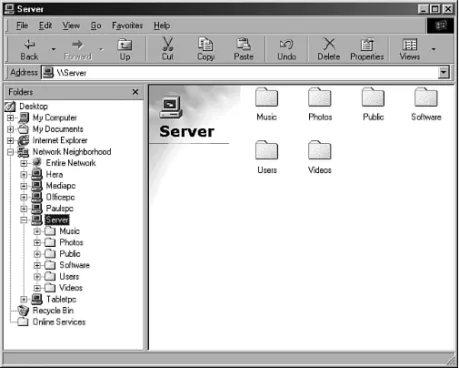Select the Officepc computer in tree
Screen dimensions: 459x368
tap(60, 197)
